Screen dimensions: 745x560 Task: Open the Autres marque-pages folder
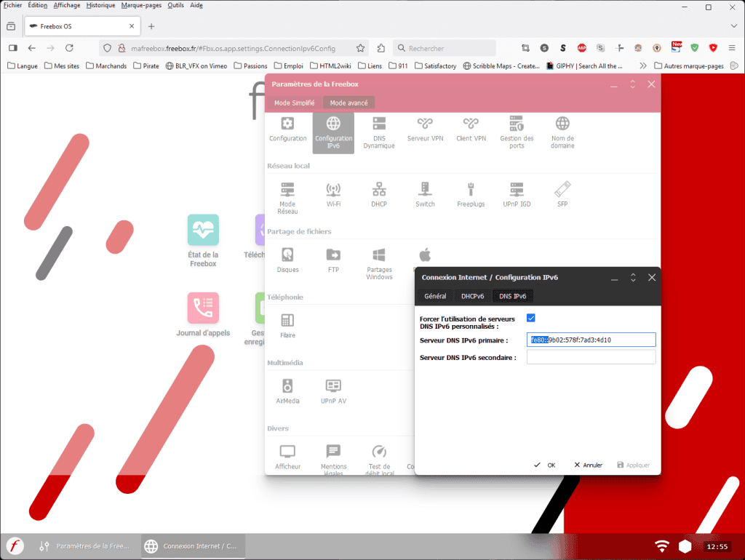tap(688, 65)
